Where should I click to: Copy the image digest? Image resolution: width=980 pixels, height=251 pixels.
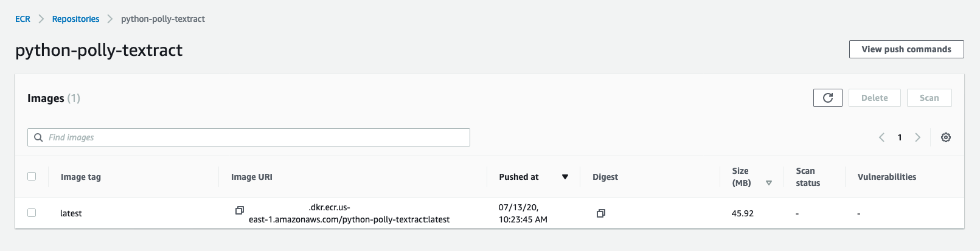601,213
